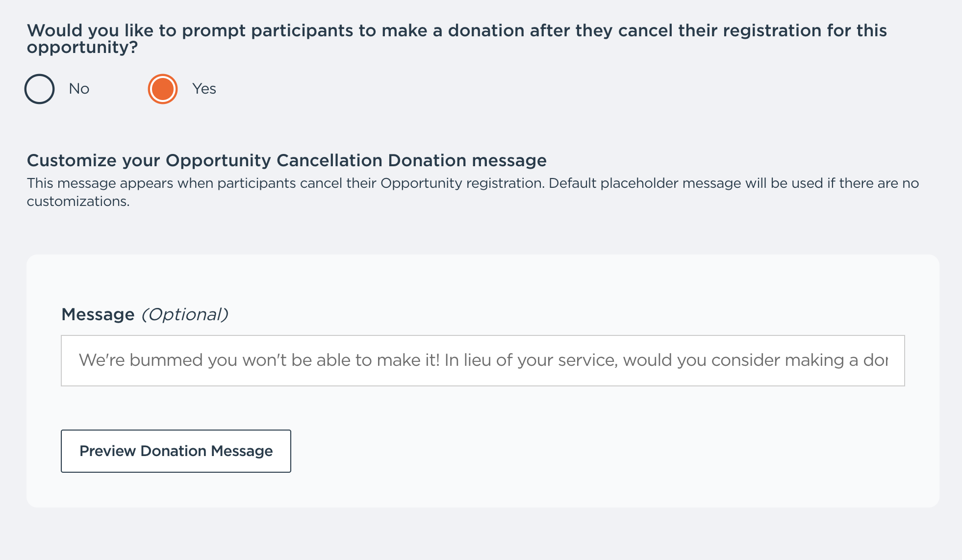Click the "This message appears when participants cancel" description

285,183
